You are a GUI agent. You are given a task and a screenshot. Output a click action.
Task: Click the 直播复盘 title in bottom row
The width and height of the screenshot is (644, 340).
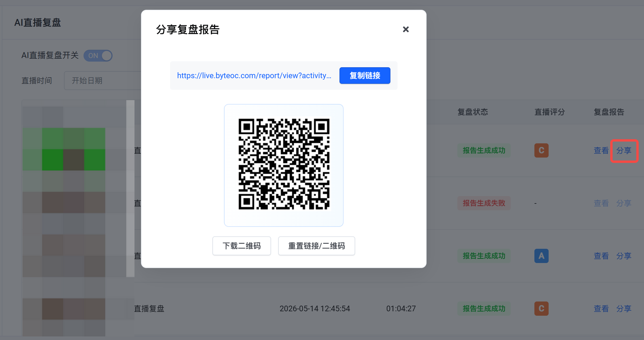tap(149, 309)
